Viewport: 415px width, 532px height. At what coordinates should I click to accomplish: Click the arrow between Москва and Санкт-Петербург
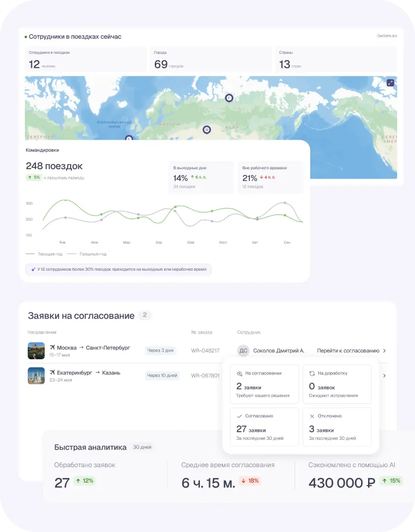click(81, 348)
